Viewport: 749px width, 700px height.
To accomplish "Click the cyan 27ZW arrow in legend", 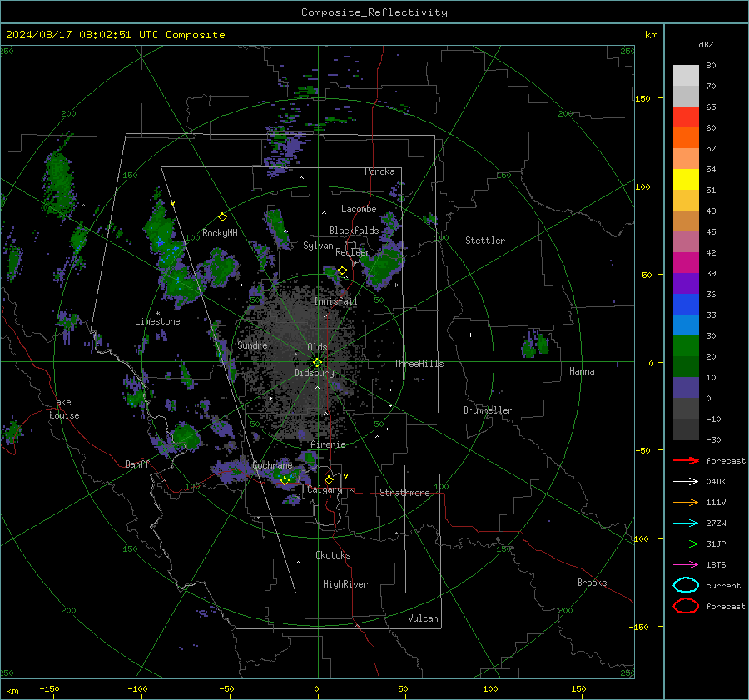I will [686, 524].
